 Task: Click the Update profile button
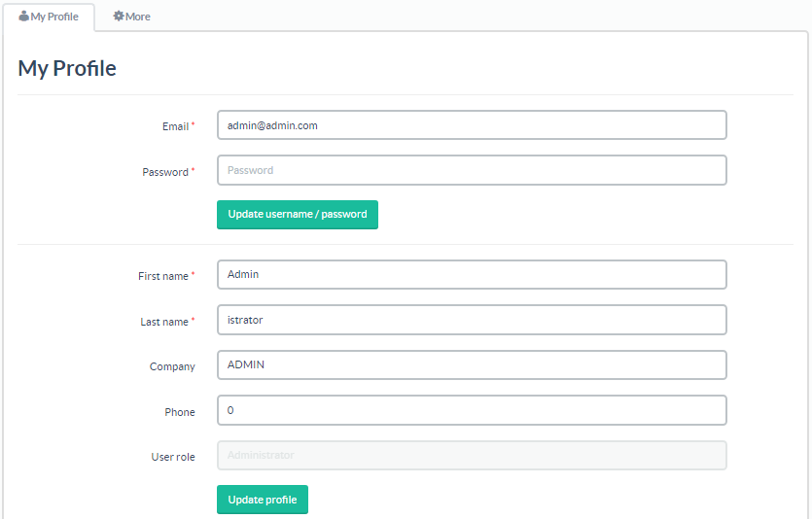click(263, 500)
